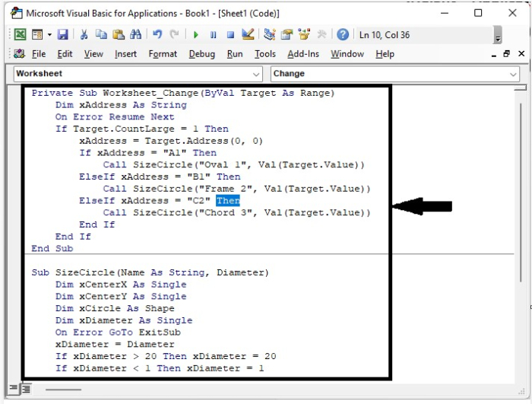Toggle Design Mode icon
This screenshot has width=532, height=404.
248,35
